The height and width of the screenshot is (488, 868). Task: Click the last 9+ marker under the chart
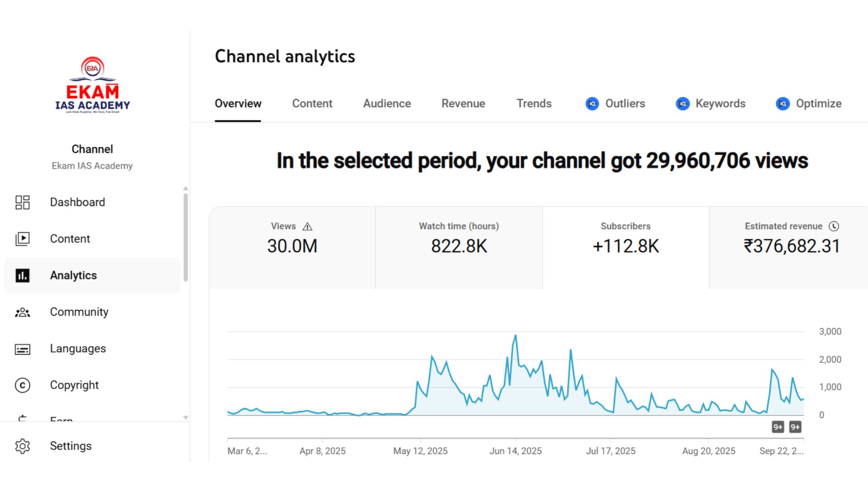tap(795, 427)
